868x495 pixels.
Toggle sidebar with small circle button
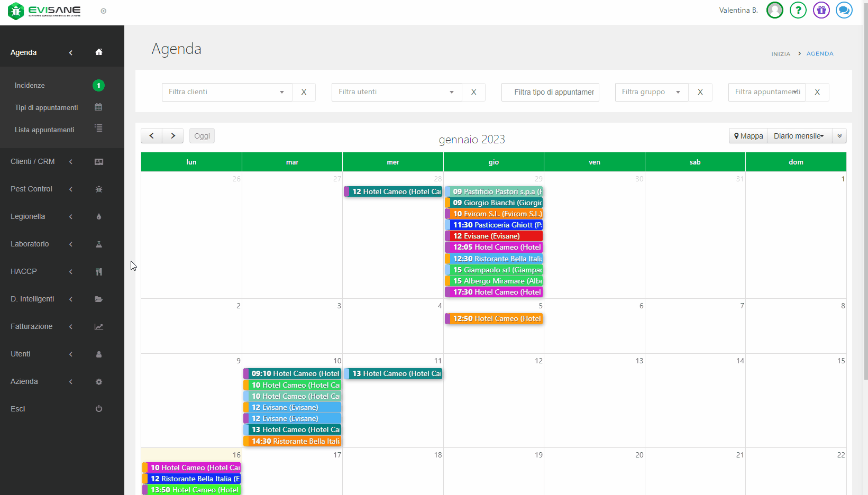[x=104, y=11]
